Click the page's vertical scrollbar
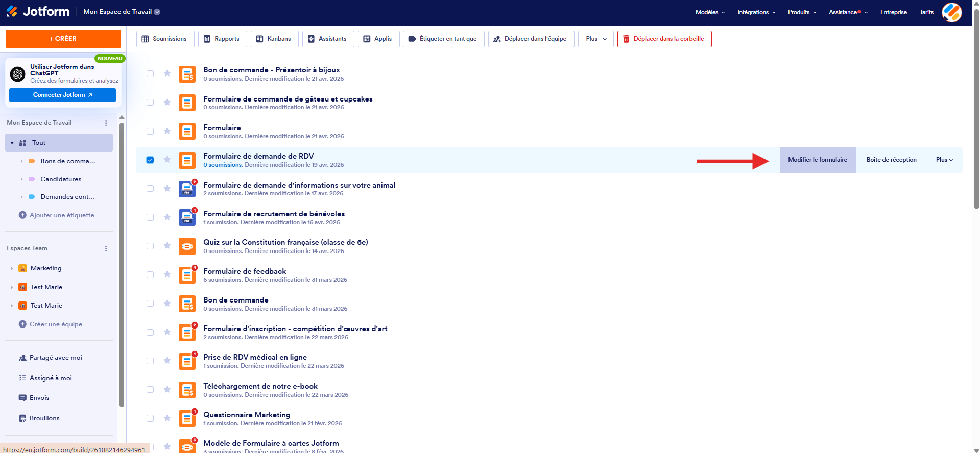The width and height of the screenshot is (980, 453). pos(976,110)
